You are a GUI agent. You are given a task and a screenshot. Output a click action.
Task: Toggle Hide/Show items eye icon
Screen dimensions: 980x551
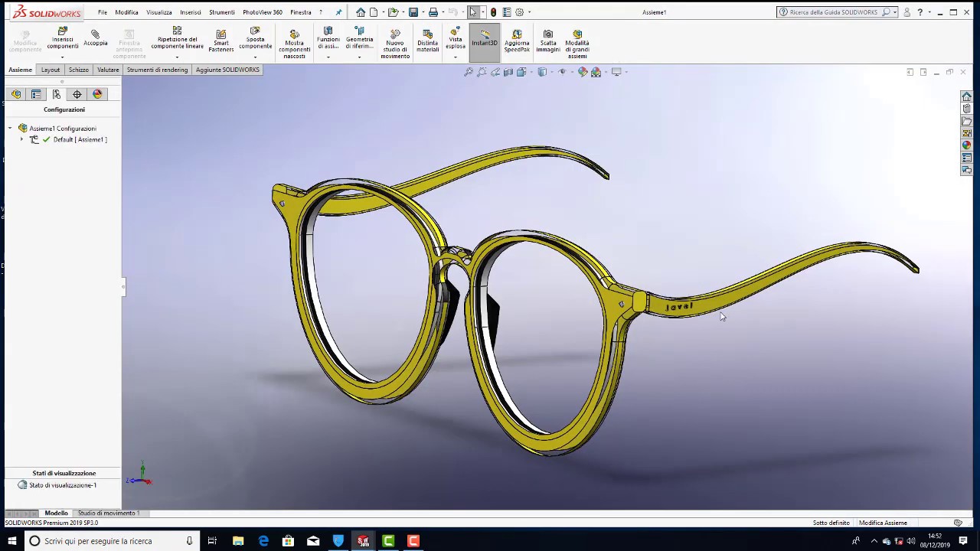[562, 72]
